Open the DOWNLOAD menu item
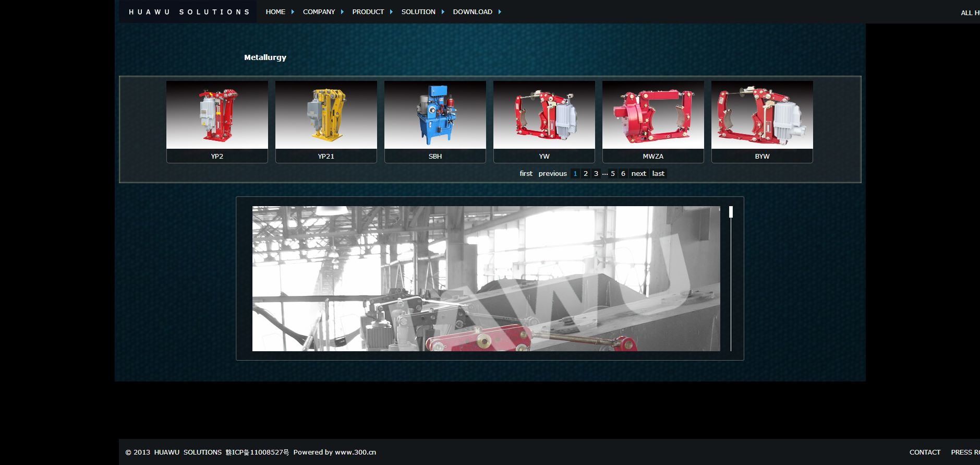980x465 pixels. [x=473, y=11]
